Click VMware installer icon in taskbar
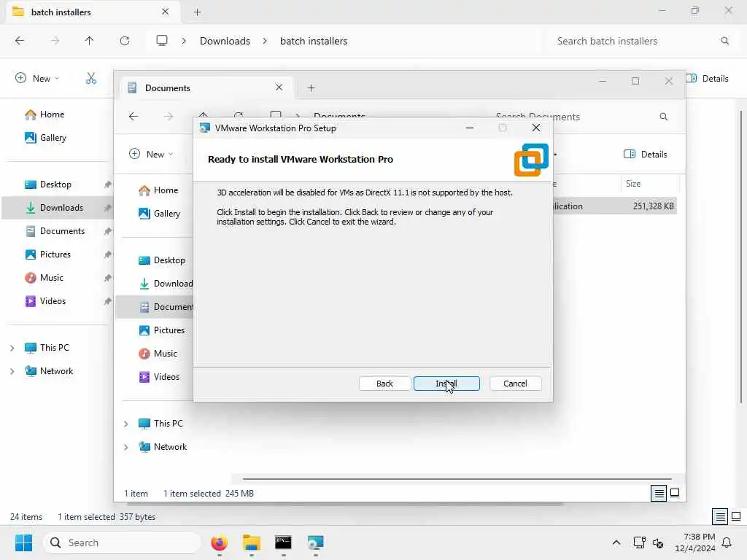Screen dimensions: 747x560 [315, 542]
